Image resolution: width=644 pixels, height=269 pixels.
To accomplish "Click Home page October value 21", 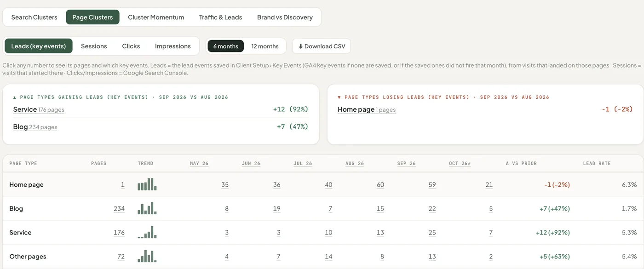I will tap(489, 185).
